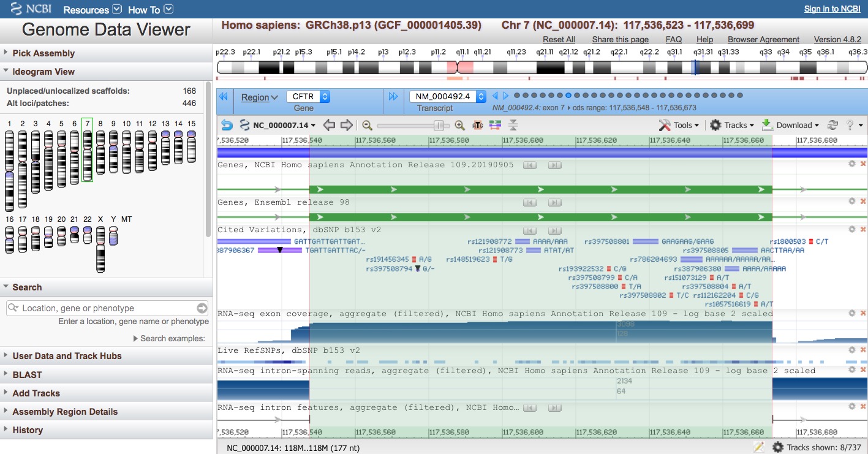This screenshot has width=868, height=454.
Task: Open the help question mark menu
Action: (854, 125)
